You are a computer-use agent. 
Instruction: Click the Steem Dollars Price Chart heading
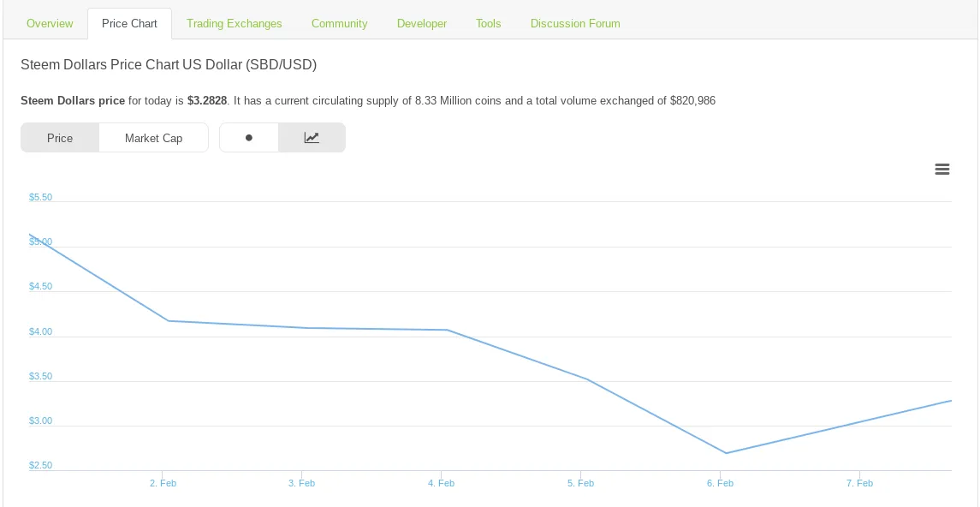169,64
